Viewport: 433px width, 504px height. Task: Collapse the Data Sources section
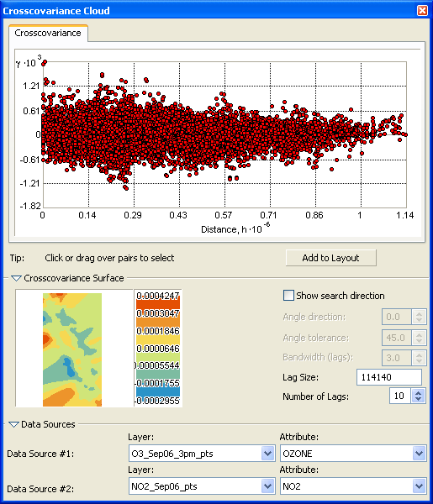tap(13, 424)
